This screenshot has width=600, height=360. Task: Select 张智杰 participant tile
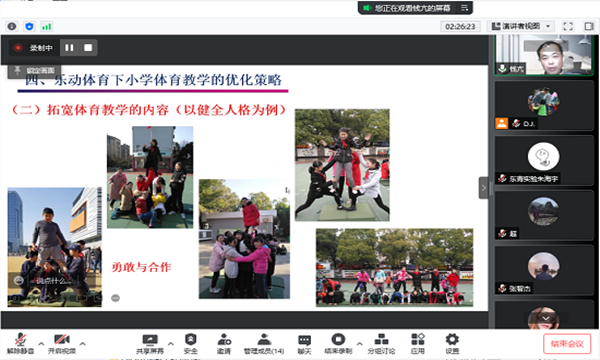544,270
